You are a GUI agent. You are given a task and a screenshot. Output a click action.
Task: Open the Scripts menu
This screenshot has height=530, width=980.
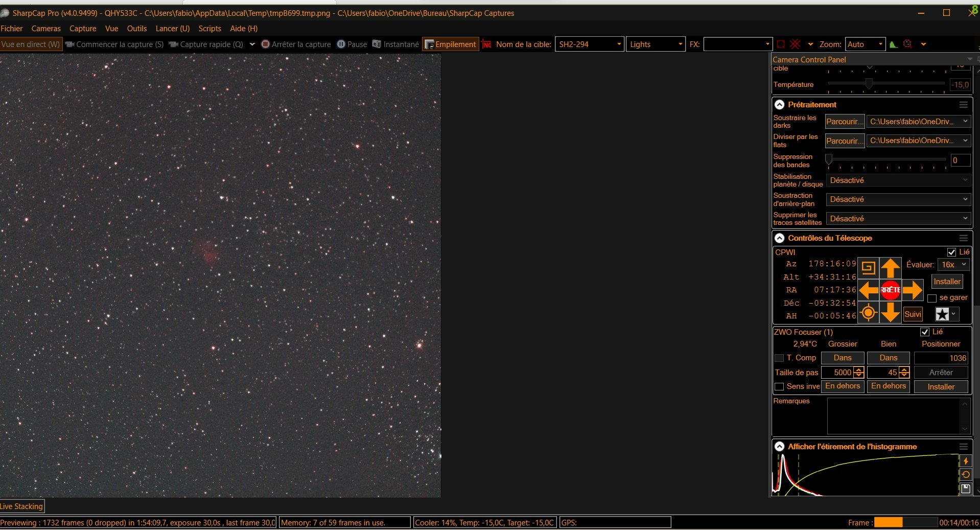[x=209, y=29]
